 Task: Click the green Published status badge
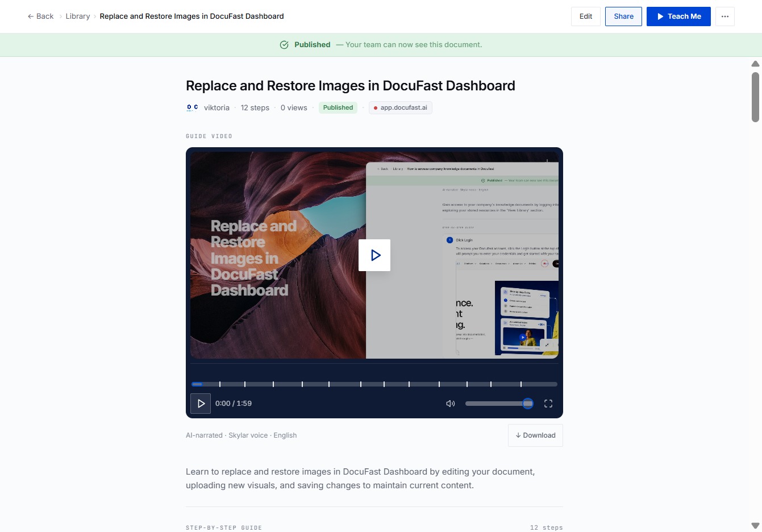click(x=338, y=107)
